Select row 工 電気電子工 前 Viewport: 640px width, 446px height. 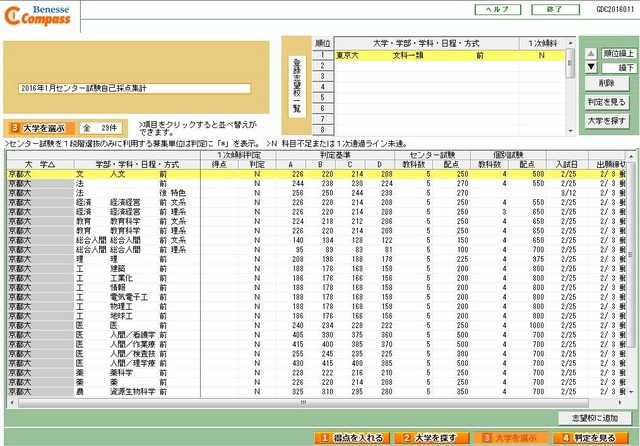(x=316, y=297)
